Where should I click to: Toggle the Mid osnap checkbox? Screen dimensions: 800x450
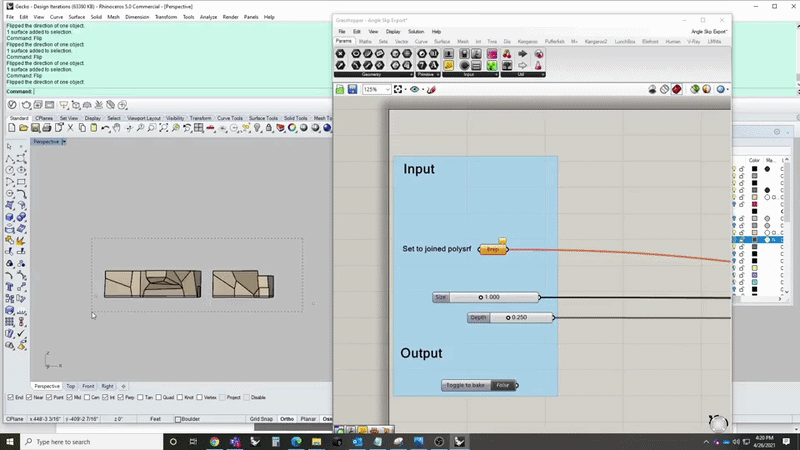[x=69, y=397]
